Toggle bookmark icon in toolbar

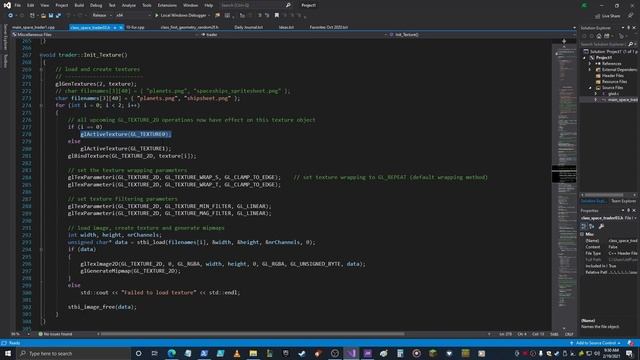tap(277, 15)
